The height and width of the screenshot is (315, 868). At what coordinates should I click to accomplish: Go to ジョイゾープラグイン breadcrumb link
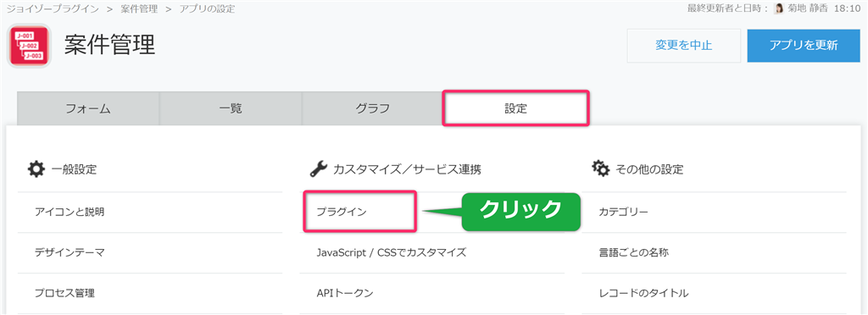tap(52, 8)
